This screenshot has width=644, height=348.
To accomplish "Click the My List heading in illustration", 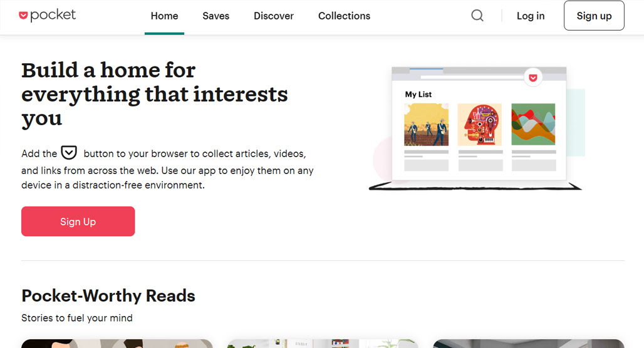I will point(418,95).
